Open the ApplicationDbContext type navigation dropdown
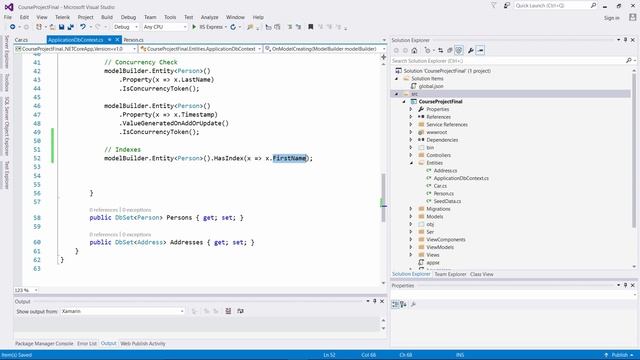 click(200, 49)
